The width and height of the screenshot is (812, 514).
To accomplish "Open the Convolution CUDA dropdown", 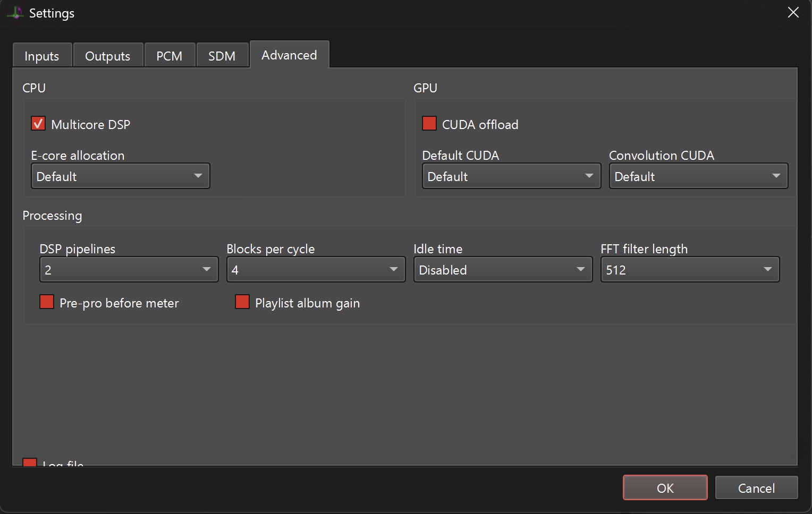I will pyautogui.click(x=698, y=176).
